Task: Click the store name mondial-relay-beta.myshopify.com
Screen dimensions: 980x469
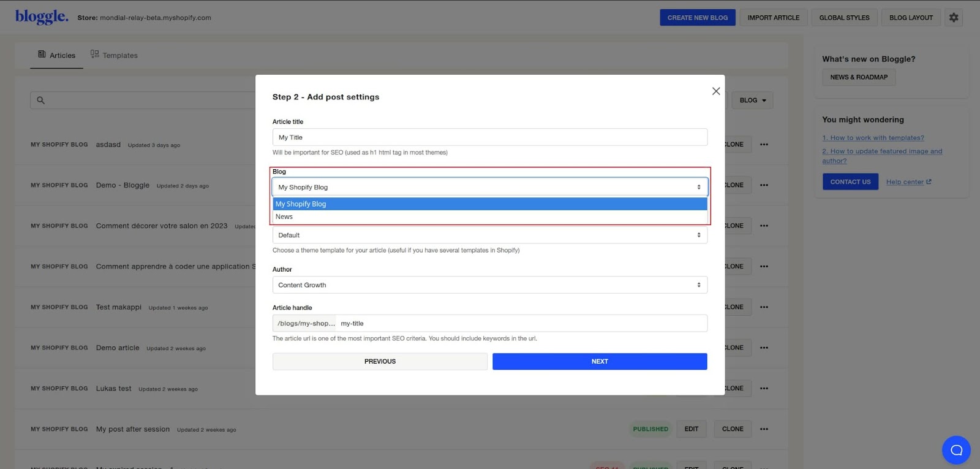Action: pos(156,18)
